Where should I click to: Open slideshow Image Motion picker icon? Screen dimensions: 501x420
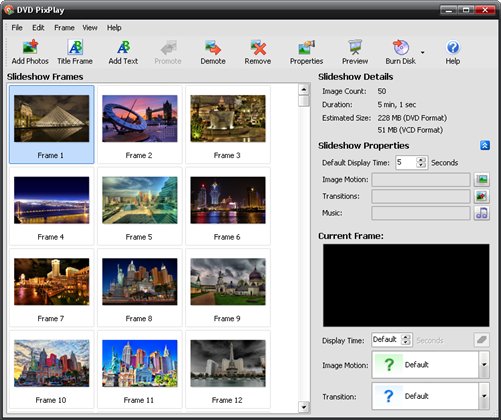click(x=482, y=180)
